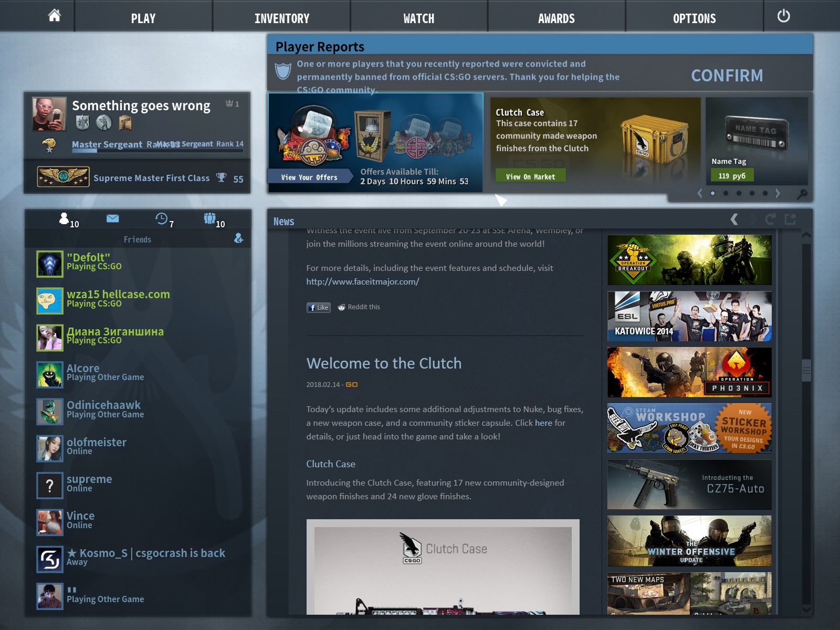Go back in the News panel

pyautogui.click(x=734, y=219)
